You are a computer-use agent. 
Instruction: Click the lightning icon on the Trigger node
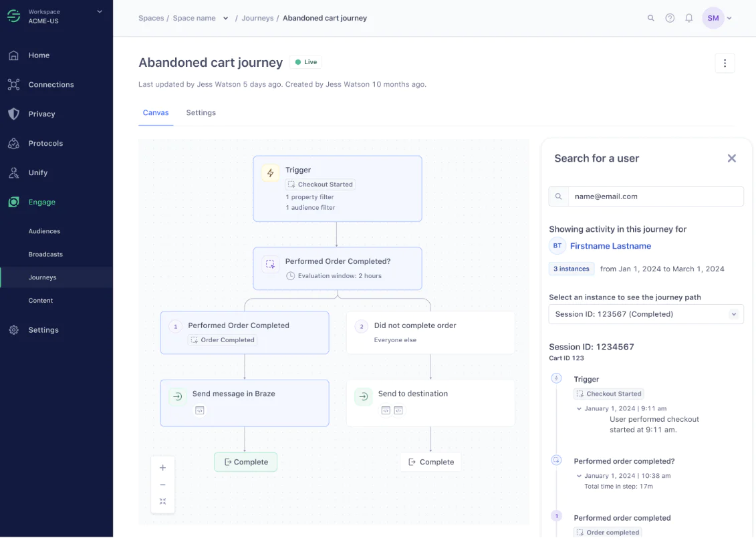(270, 172)
